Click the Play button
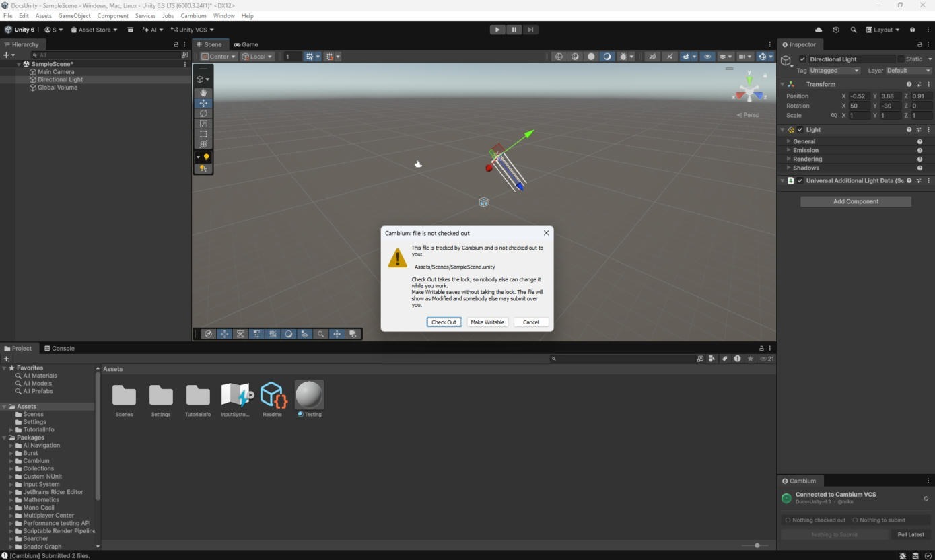The height and width of the screenshot is (560, 935). 497,30
